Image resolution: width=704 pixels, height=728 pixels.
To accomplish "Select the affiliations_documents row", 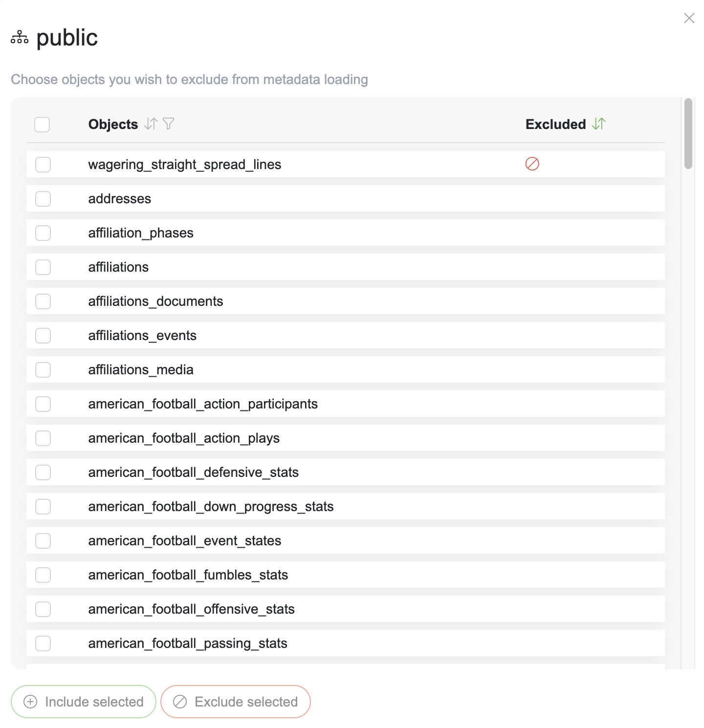I will click(x=155, y=301).
